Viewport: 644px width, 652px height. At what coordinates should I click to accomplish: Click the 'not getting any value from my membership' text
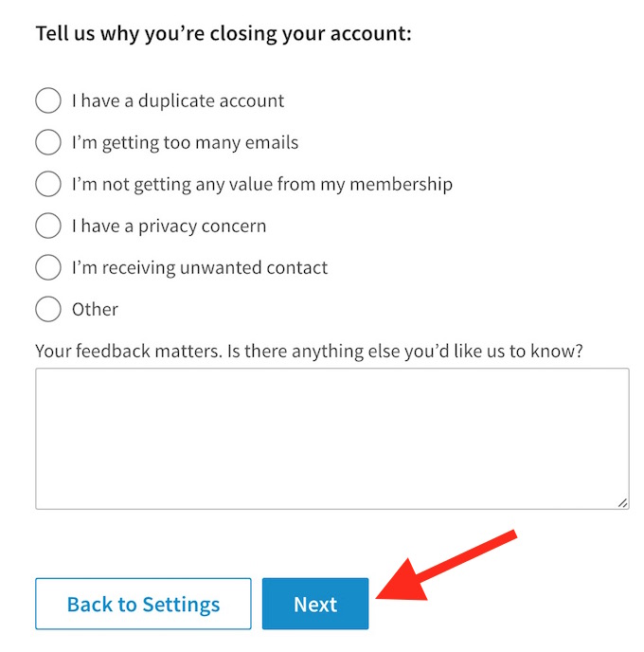point(262,184)
